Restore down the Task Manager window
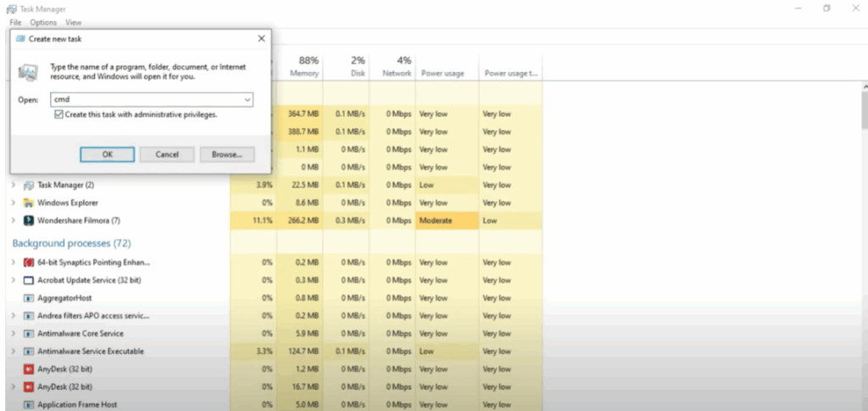Viewport: 868px width, 411px height. click(826, 8)
